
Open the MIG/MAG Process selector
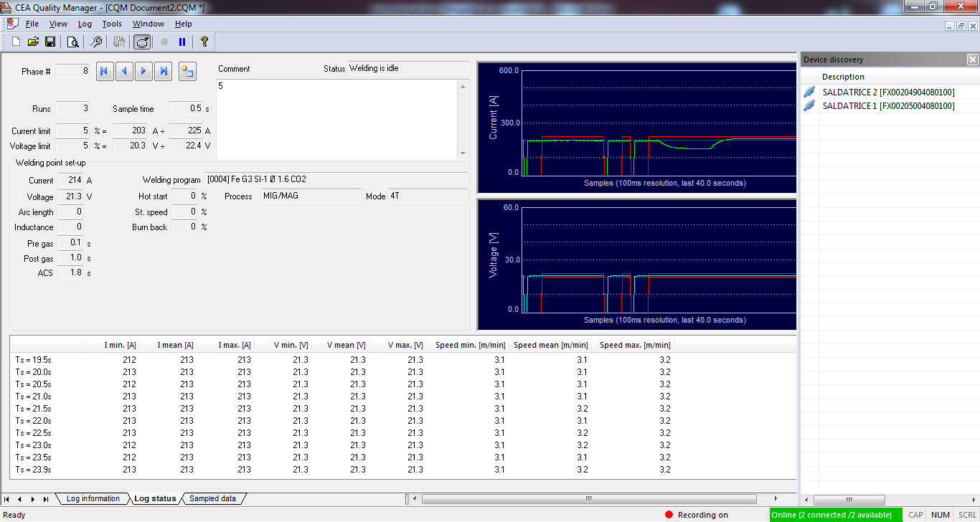(311, 196)
